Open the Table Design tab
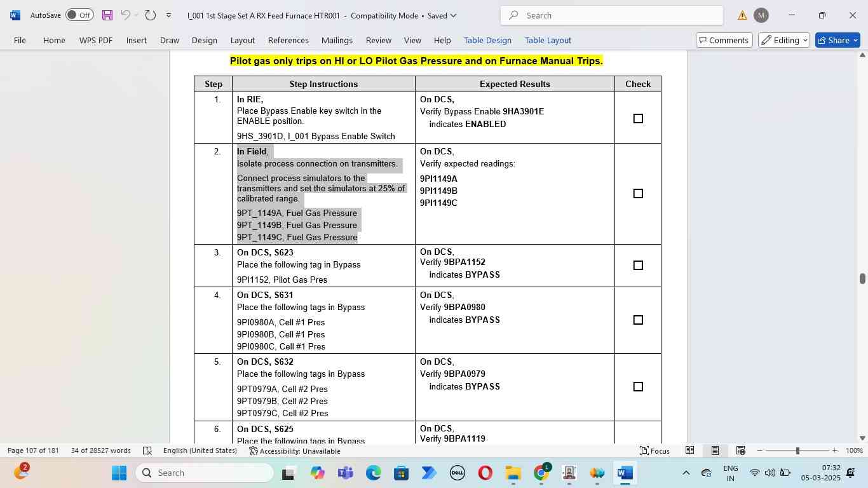The height and width of the screenshot is (488, 868). click(487, 40)
